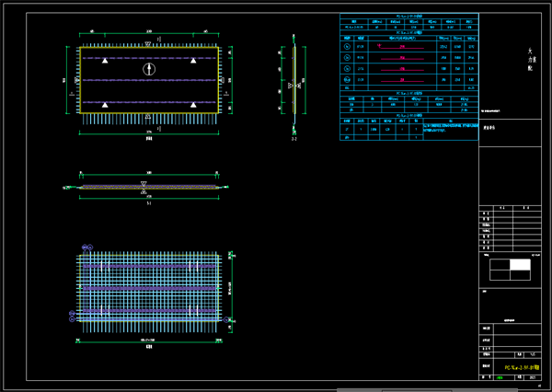Select the 2-2 section label under the side view
The height and width of the screenshot is (392, 552).
[294, 139]
